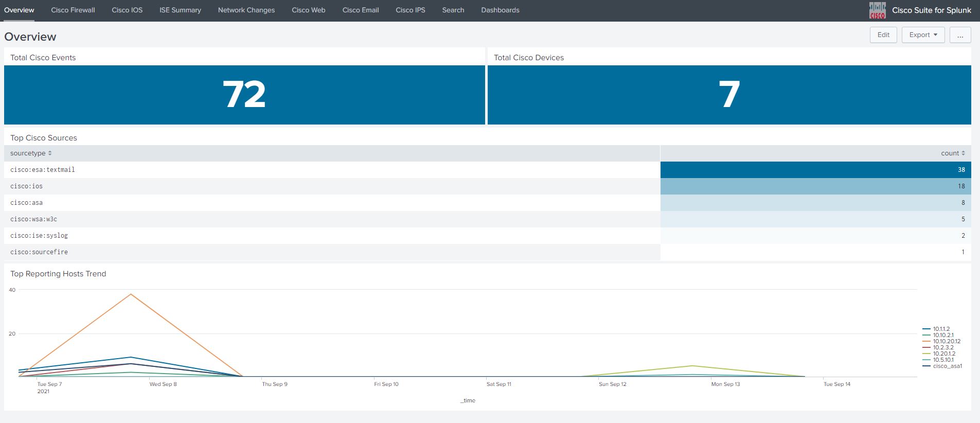The image size is (980, 423).
Task: Click the Tue Sep 7 axis label
Action: (49, 384)
